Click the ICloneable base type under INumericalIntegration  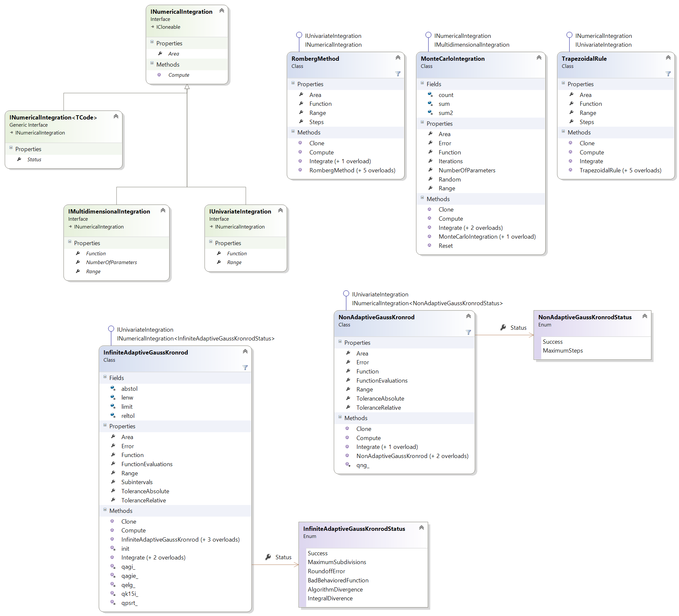[168, 27]
